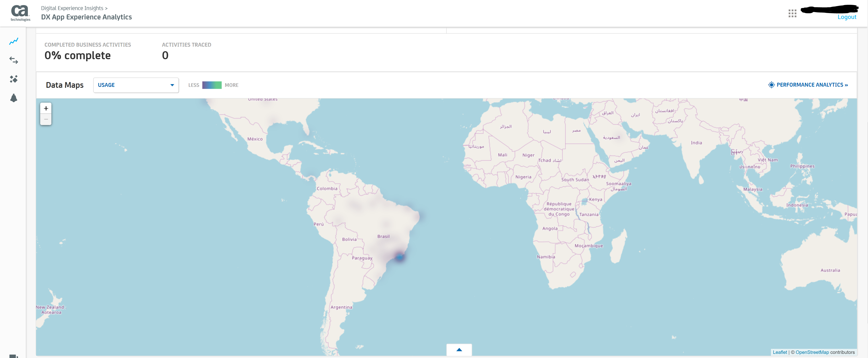Click the DX App Experience Analytics title
The image size is (868, 358).
pyautogui.click(x=86, y=17)
